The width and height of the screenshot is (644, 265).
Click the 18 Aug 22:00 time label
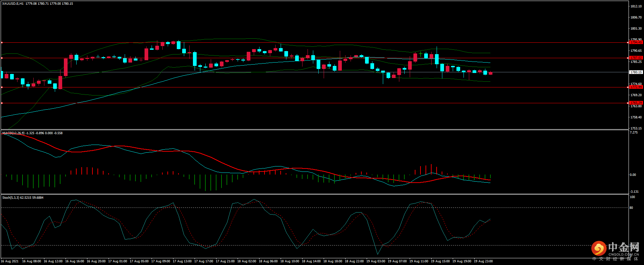(x=354, y=261)
